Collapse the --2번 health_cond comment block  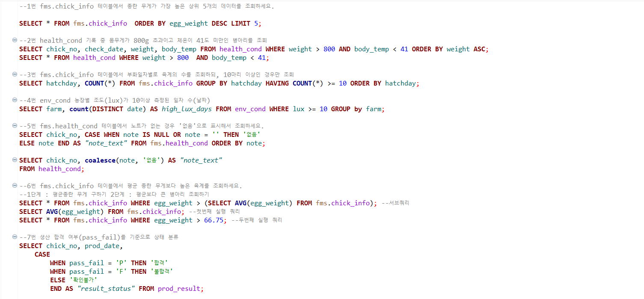[15, 40]
